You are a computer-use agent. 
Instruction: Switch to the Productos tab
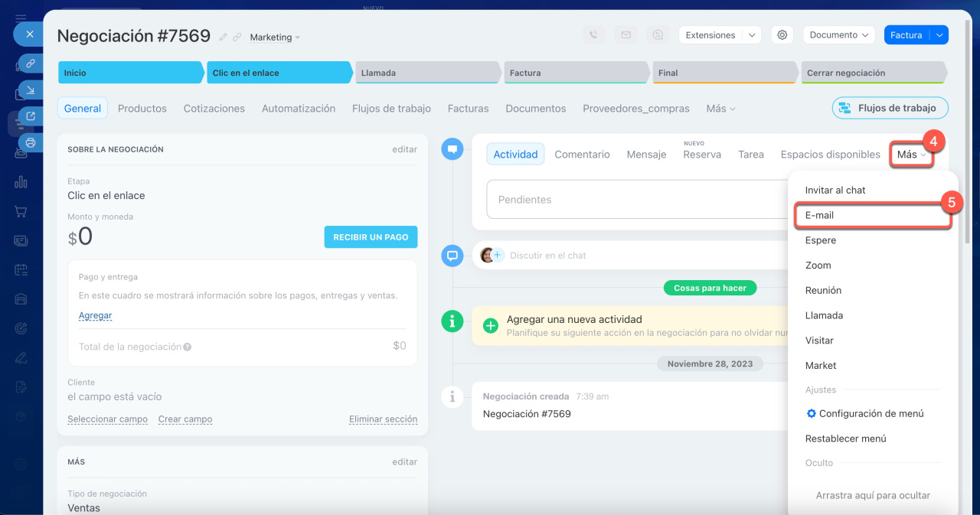pos(142,109)
